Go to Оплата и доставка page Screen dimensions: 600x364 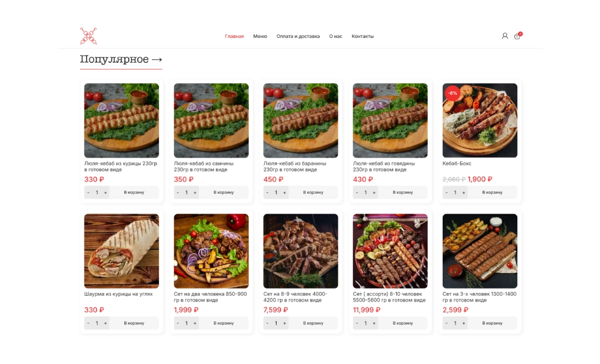[298, 36]
